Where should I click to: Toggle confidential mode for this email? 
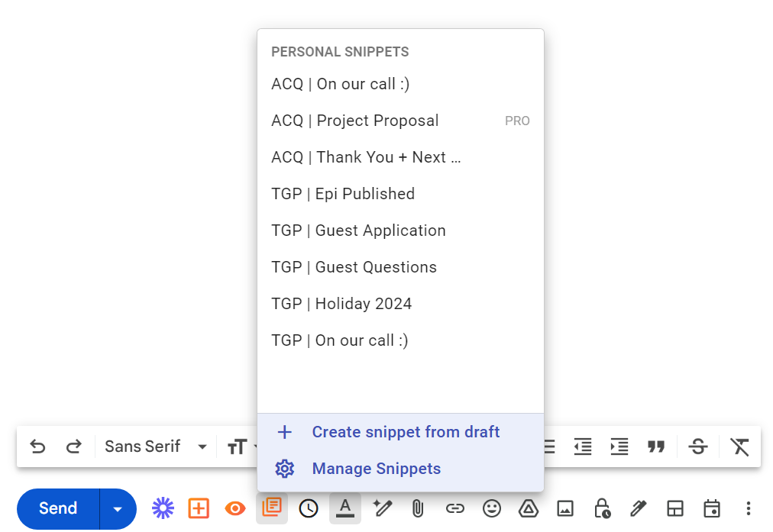pyautogui.click(x=601, y=508)
